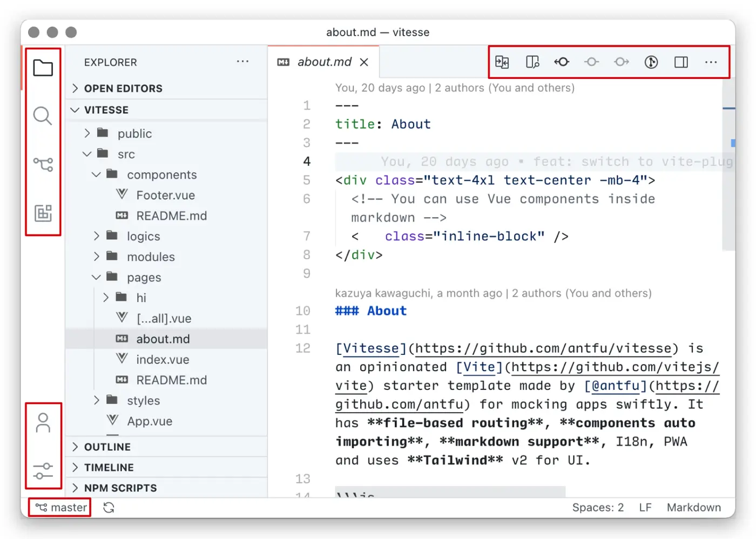Open the Search view in activity bar
Viewport: 756px width, 539px height.
click(x=43, y=116)
